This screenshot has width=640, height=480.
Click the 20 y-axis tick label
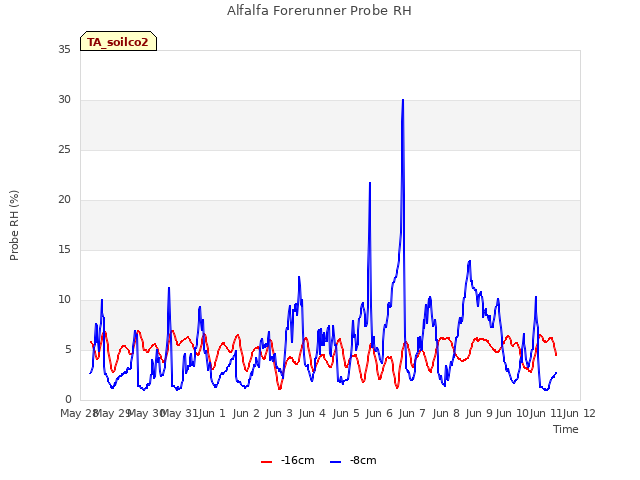point(64,200)
